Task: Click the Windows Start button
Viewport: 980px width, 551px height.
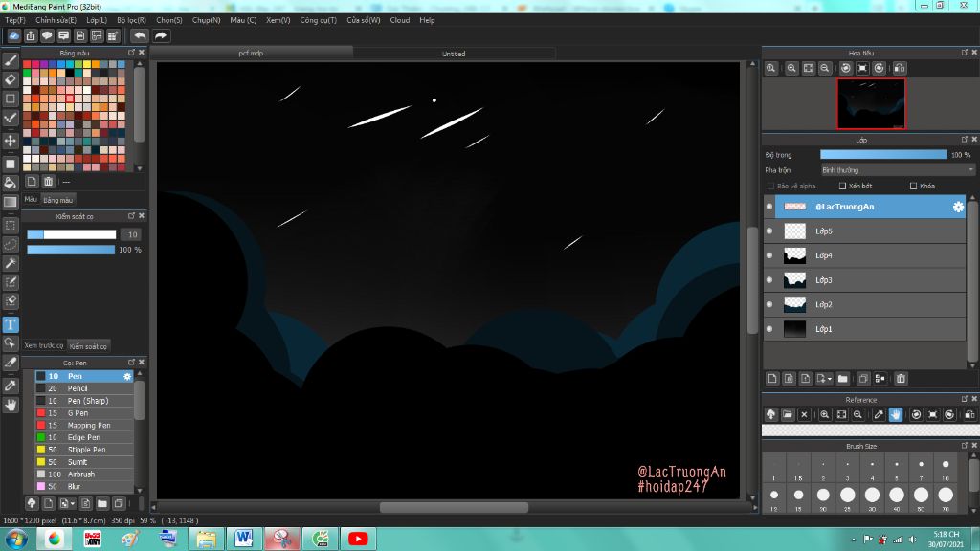Action: 16,539
